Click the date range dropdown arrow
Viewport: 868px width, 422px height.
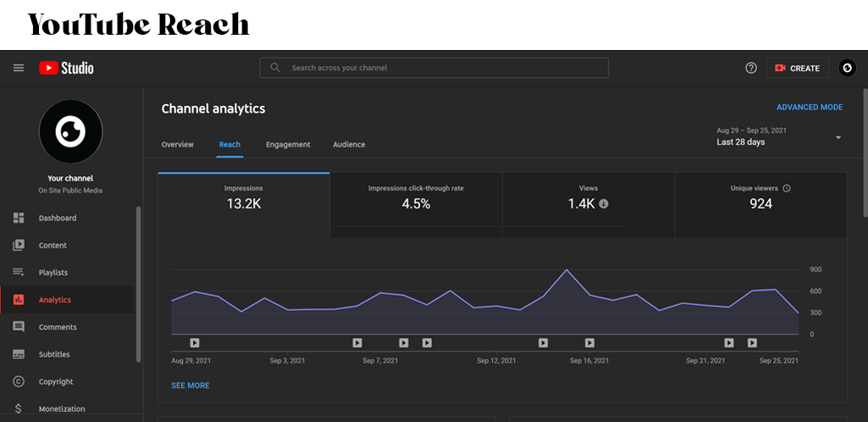[x=838, y=137]
